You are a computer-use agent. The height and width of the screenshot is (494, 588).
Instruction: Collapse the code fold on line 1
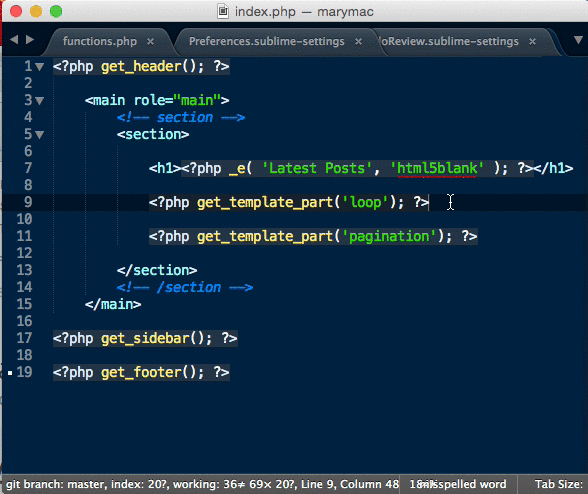click(40, 67)
